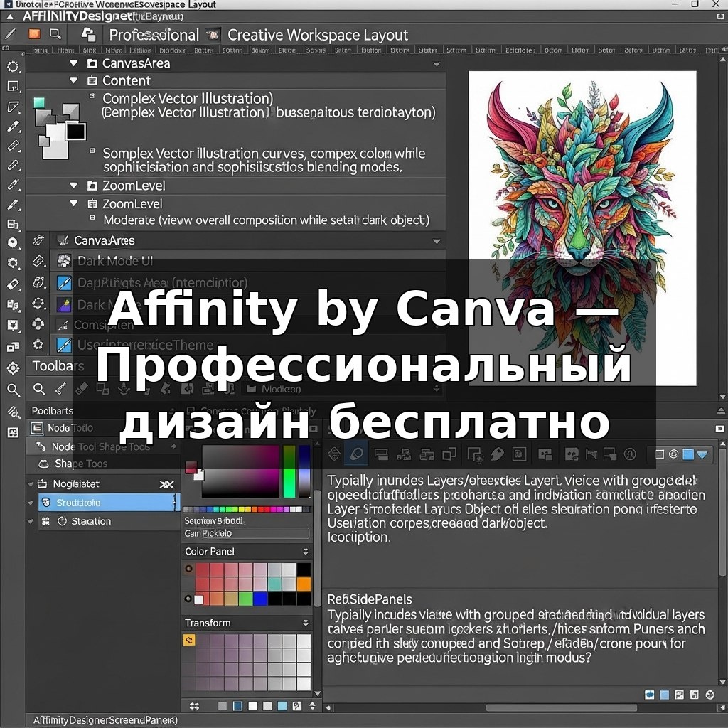Screen dimensions: 728x728
Task: Select the Zoom magnifier in left vertical strip
Action: [x=13, y=390]
